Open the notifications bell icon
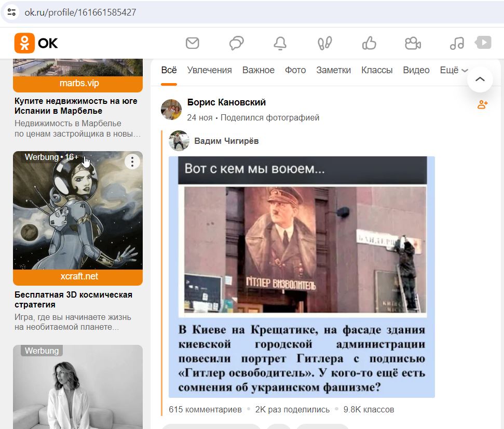The width and height of the screenshot is (504, 429). point(280,43)
